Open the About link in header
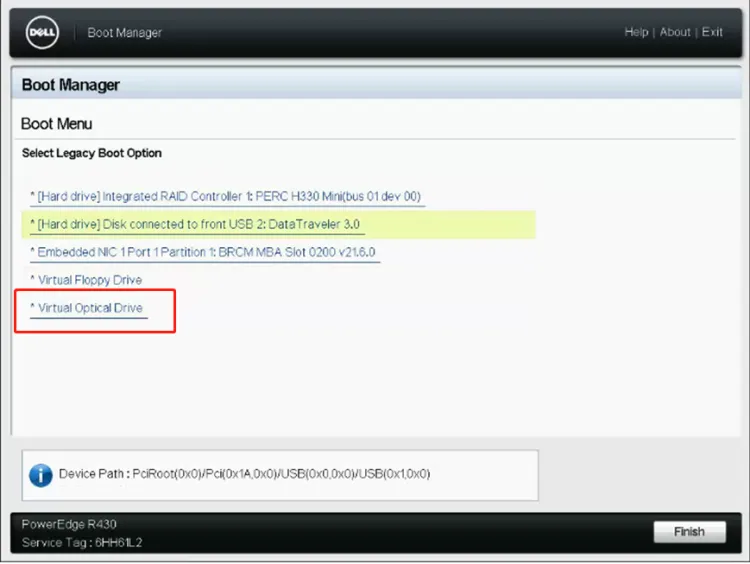The height and width of the screenshot is (564, 750). click(x=675, y=32)
